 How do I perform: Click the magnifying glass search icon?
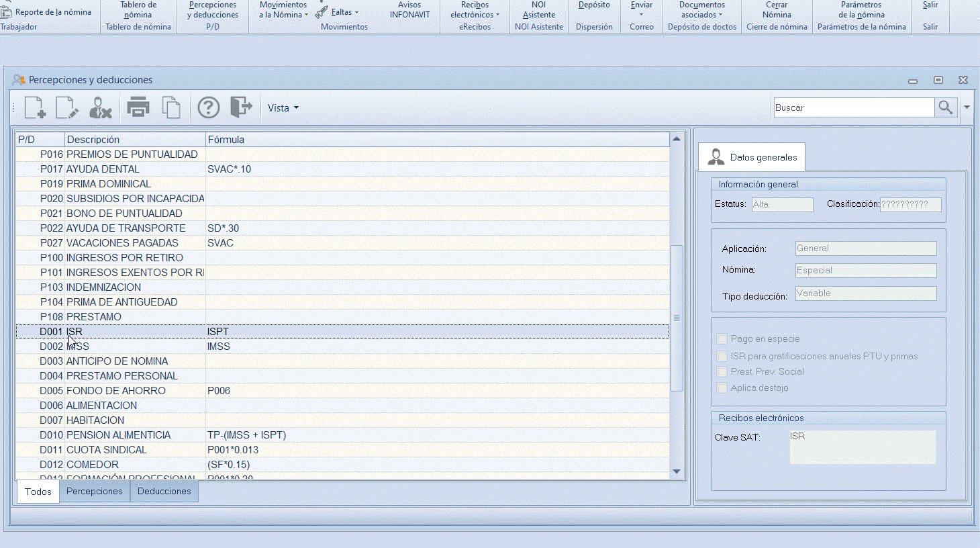(945, 107)
